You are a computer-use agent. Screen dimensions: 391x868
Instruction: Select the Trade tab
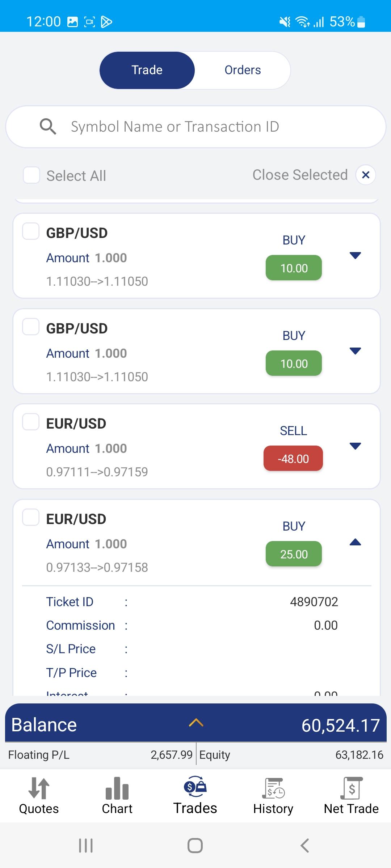[147, 70]
